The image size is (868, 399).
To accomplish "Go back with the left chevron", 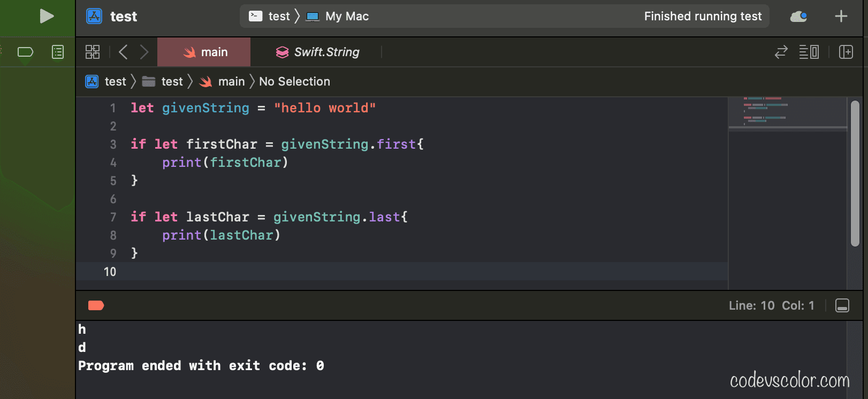I will [x=123, y=52].
